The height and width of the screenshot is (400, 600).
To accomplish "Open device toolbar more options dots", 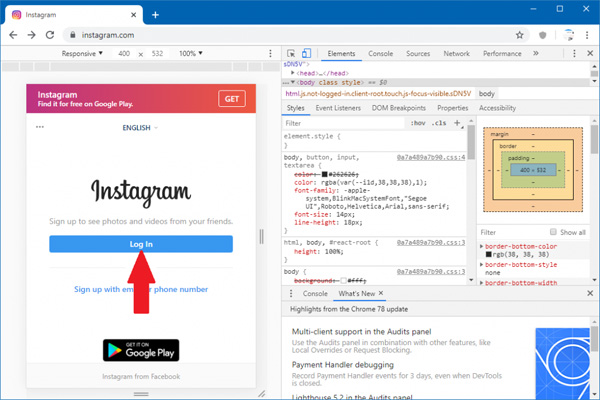I will [270, 53].
